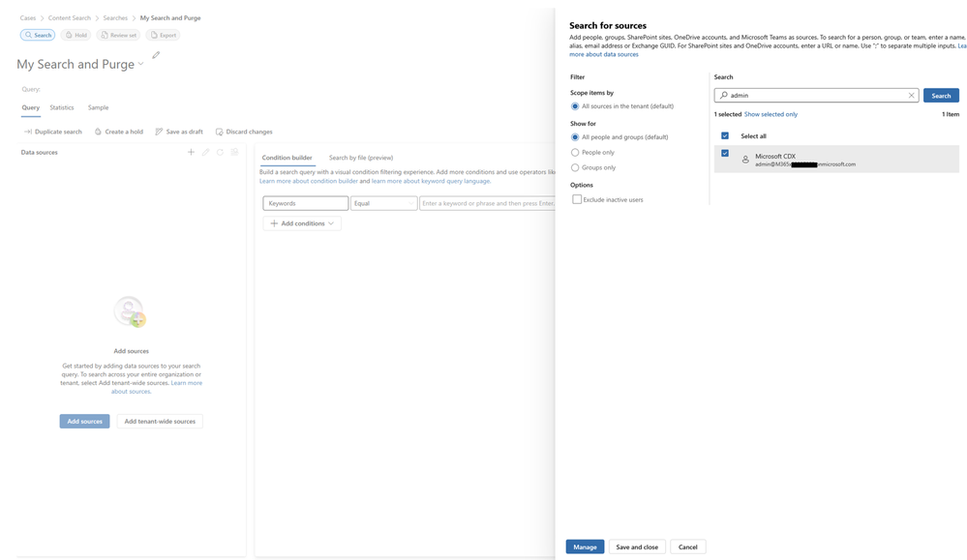The height and width of the screenshot is (560, 967).
Task: Click the keyword or phrase input field
Action: point(487,203)
